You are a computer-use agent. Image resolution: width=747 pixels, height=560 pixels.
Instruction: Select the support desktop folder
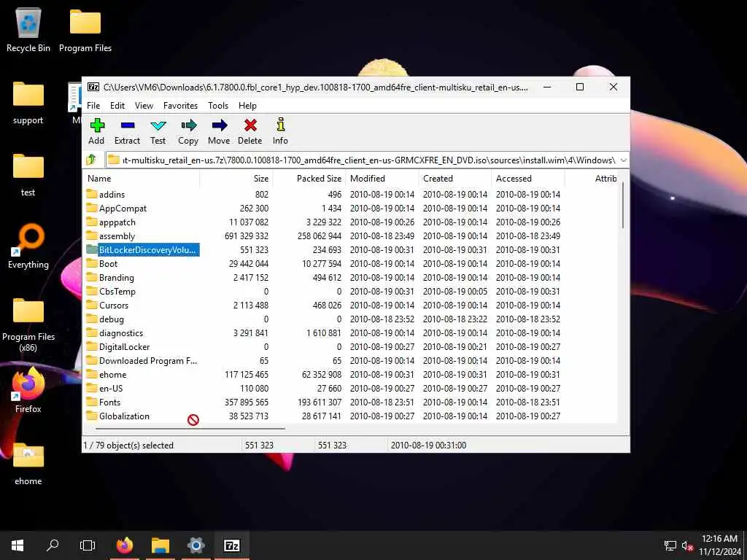28,102
